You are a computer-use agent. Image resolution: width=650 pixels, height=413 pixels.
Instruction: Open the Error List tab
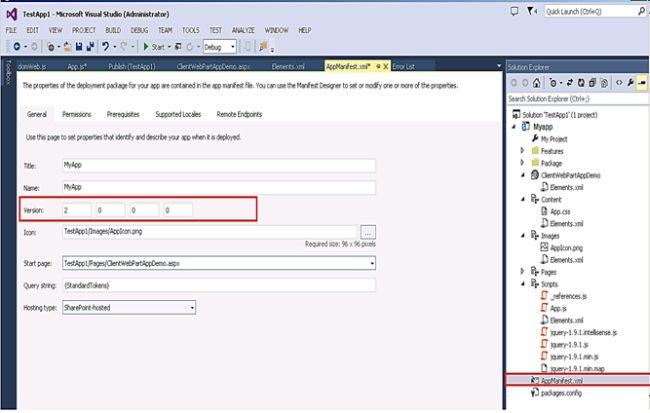coord(403,66)
